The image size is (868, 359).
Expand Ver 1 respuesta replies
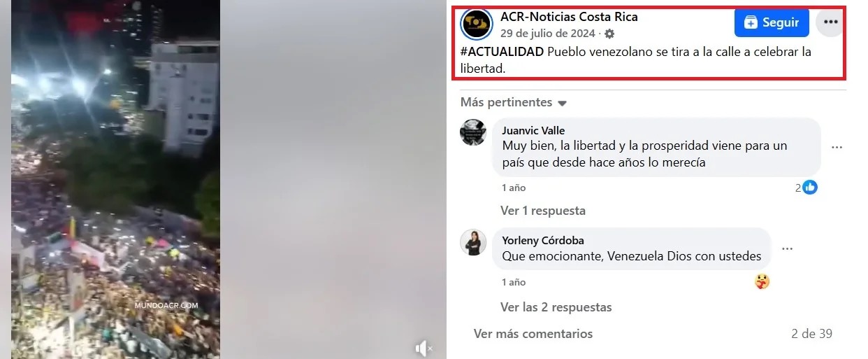tap(543, 211)
